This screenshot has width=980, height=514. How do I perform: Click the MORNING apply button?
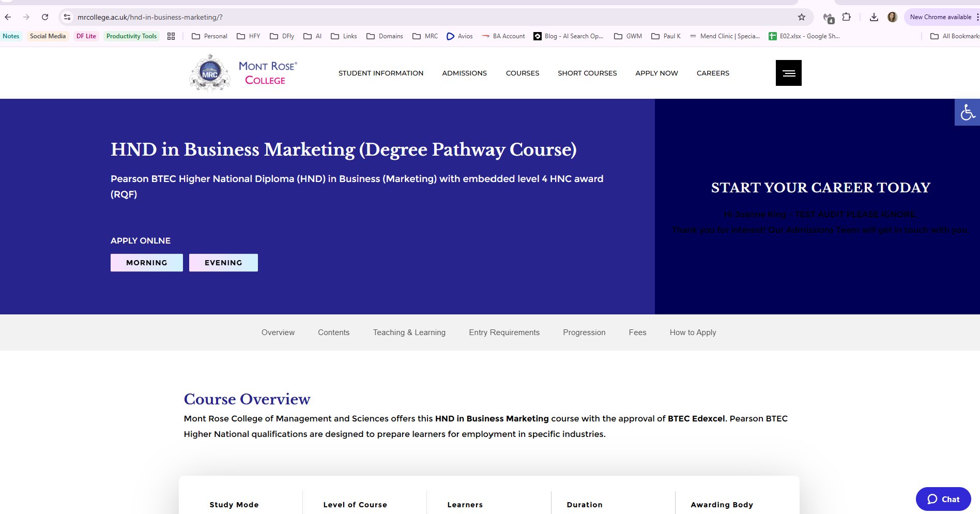coord(146,262)
